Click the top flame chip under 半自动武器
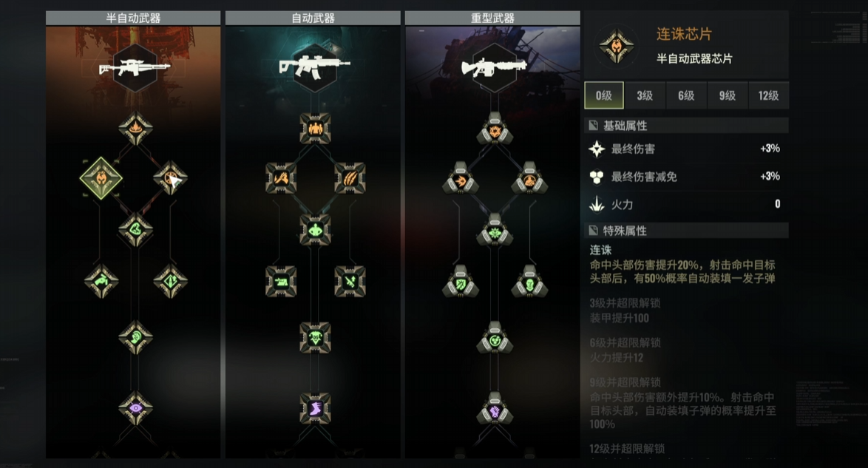The image size is (868, 468). coord(135,129)
